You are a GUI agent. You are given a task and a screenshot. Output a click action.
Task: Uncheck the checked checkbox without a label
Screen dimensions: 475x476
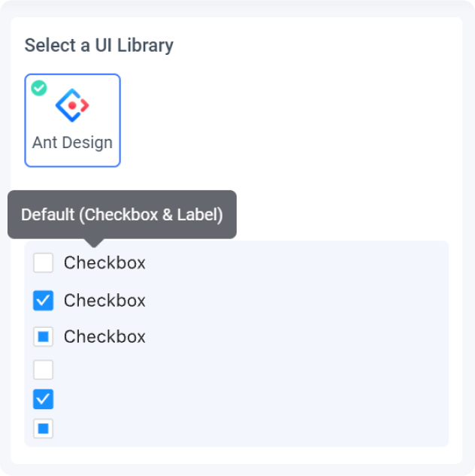[x=43, y=399]
